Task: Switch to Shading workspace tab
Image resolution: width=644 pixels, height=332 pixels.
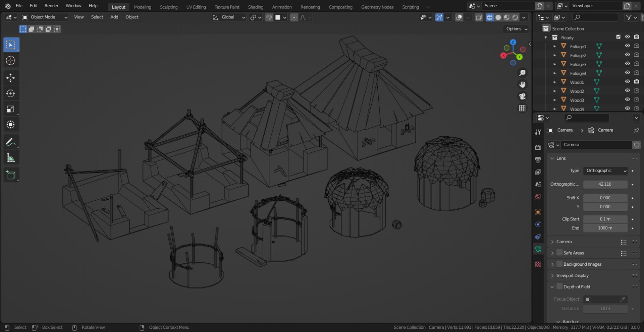Action: (256, 7)
